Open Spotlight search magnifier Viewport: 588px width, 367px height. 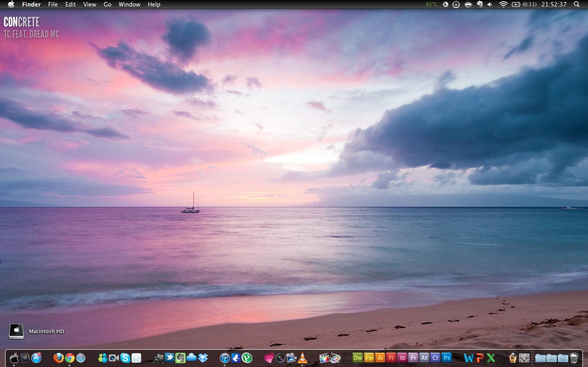click(x=577, y=4)
